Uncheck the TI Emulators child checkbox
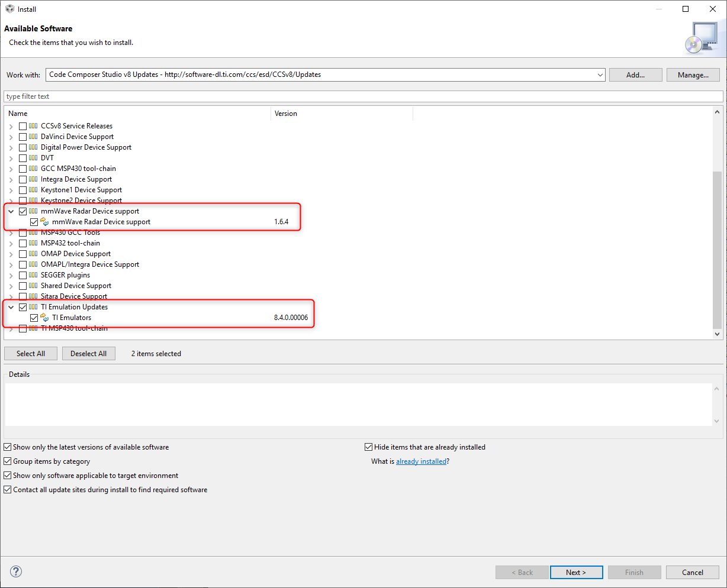Viewport: 727px width, 588px height. 34,318
